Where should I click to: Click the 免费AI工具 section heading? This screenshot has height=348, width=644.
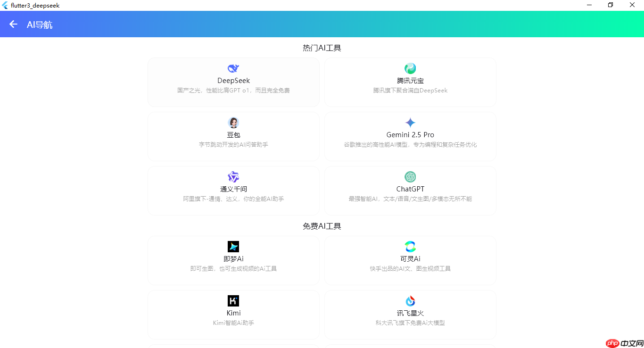(x=322, y=226)
